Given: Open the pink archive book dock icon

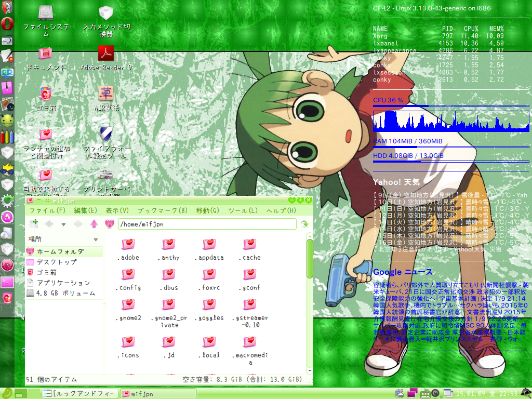Looking at the screenshot, I should click(x=7, y=88).
